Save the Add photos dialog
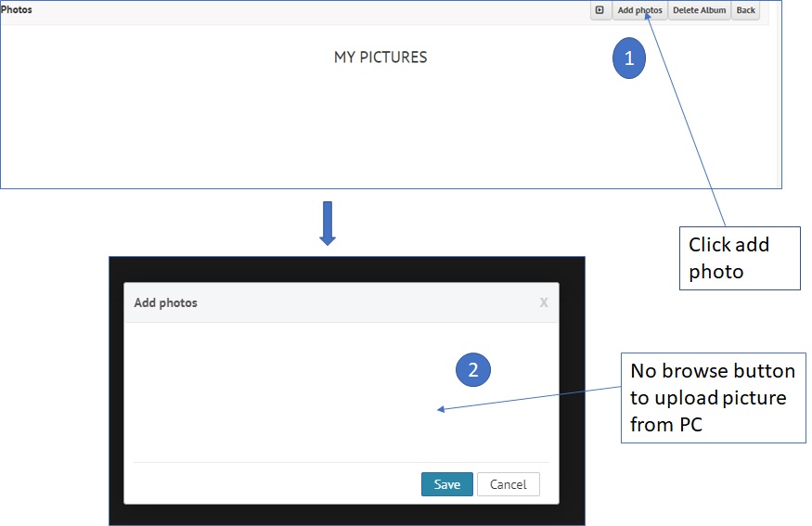Image resolution: width=812 pixels, height=526 pixels. pyautogui.click(x=446, y=484)
